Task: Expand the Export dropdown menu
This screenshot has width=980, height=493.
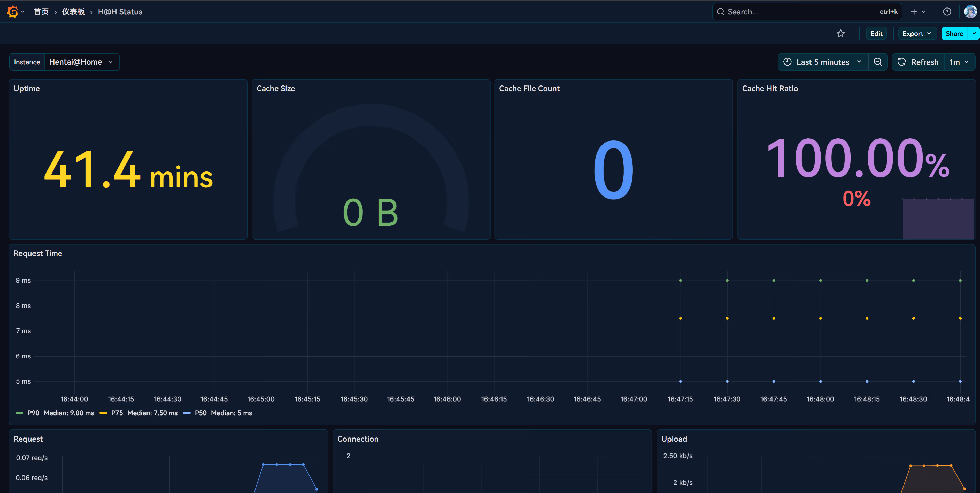Action: (x=916, y=34)
